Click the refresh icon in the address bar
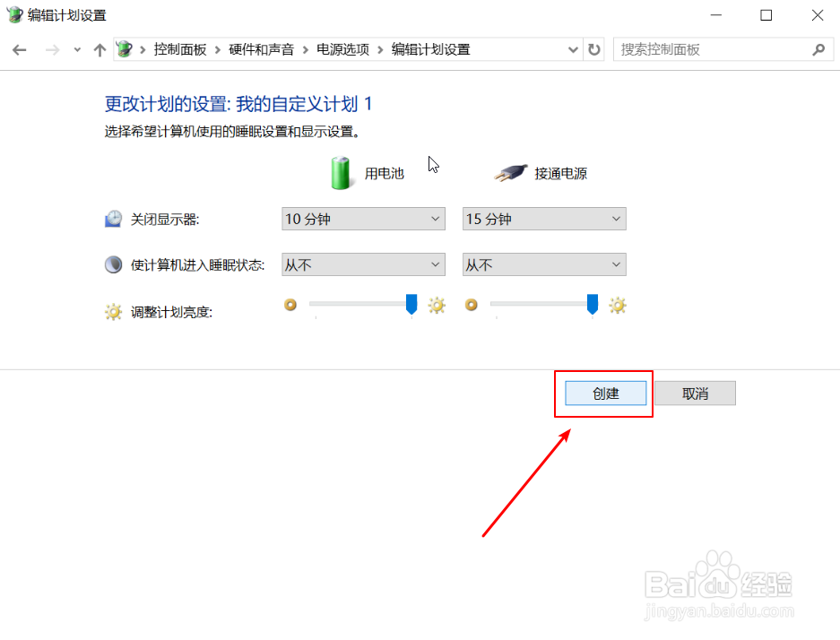The image size is (840, 640). pyautogui.click(x=594, y=49)
